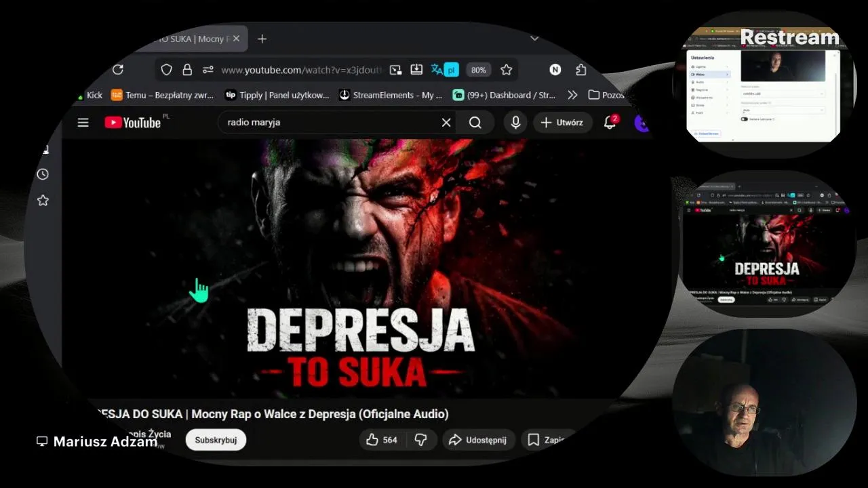868x488 pixels.
Task: Select Wideo in Restream Ustawienia menu
Action: click(709, 74)
